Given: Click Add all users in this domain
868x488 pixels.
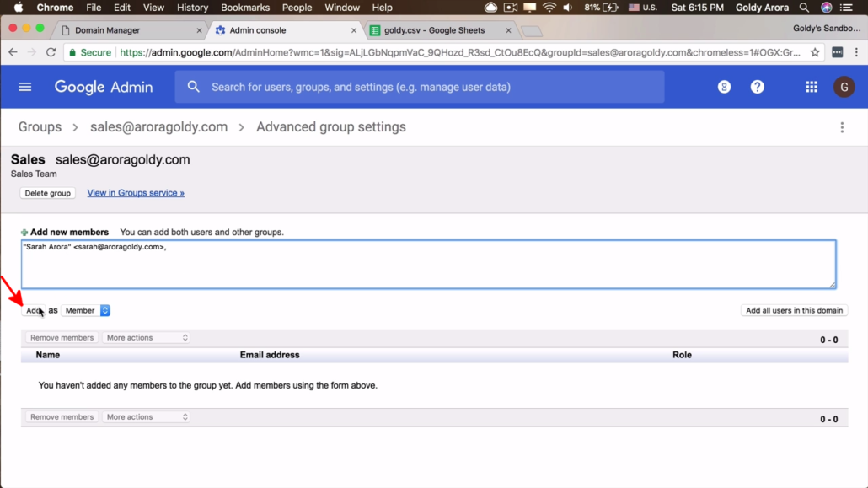Looking at the screenshot, I should click(794, 311).
